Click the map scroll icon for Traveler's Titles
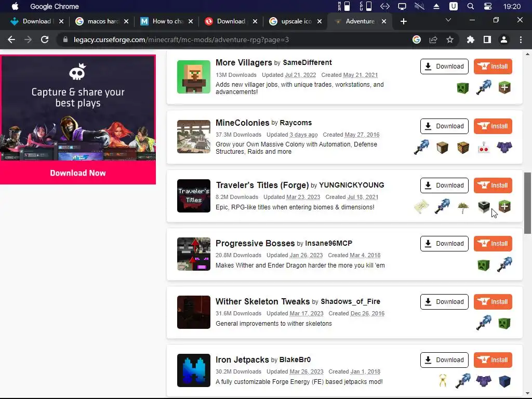The image size is (532, 399). pyautogui.click(x=421, y=207)
